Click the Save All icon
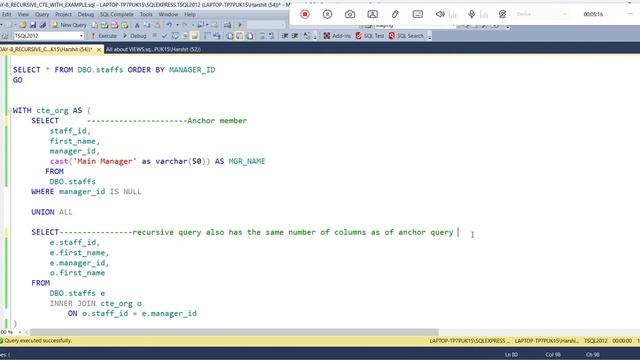 (42, 25)
